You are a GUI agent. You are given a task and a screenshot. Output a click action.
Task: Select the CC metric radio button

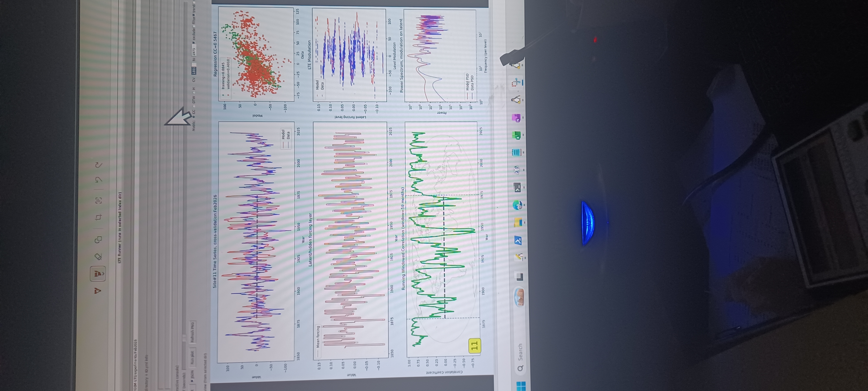[193, 117]
